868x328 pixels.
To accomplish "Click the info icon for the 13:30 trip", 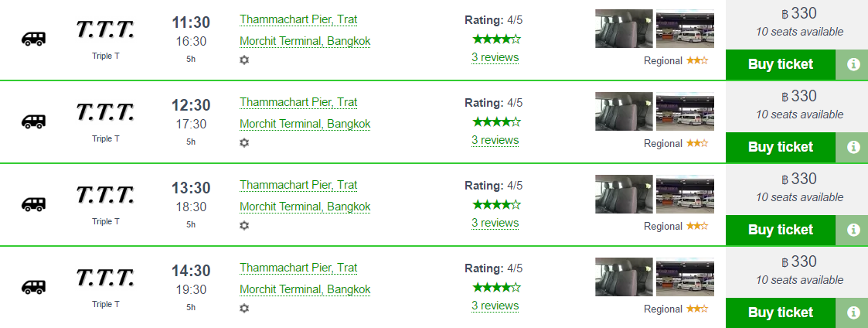I will [852, 230].
